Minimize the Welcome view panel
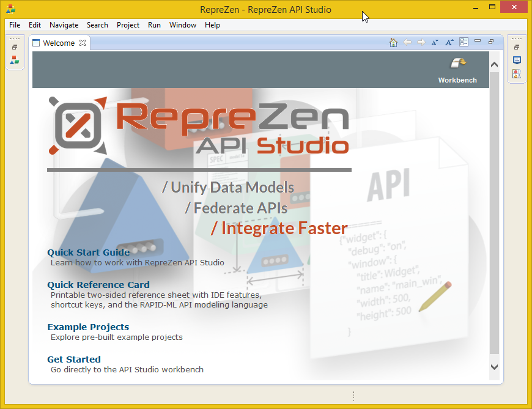Viewport: 532px width, 409px height. pos(478,41)
